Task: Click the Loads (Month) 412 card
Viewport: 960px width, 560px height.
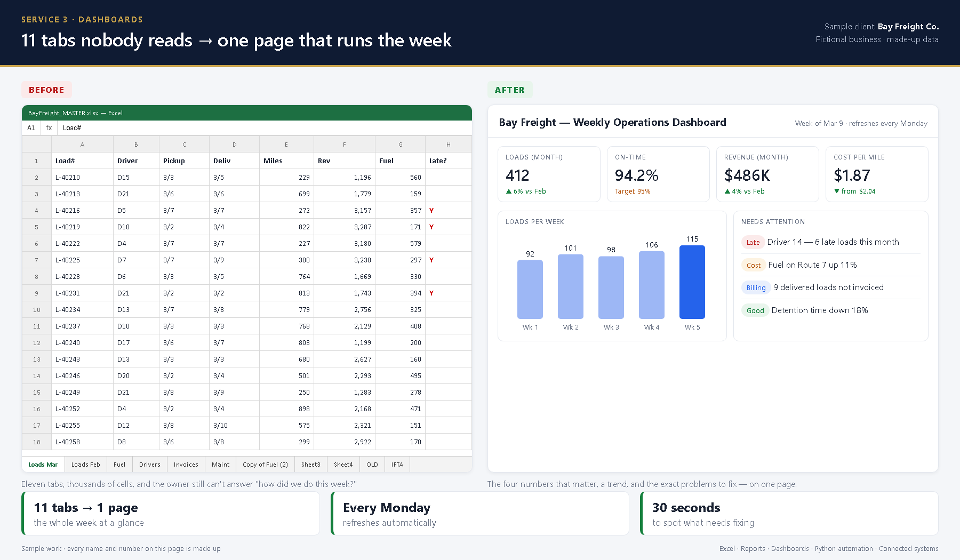Action: pos(549,174)
